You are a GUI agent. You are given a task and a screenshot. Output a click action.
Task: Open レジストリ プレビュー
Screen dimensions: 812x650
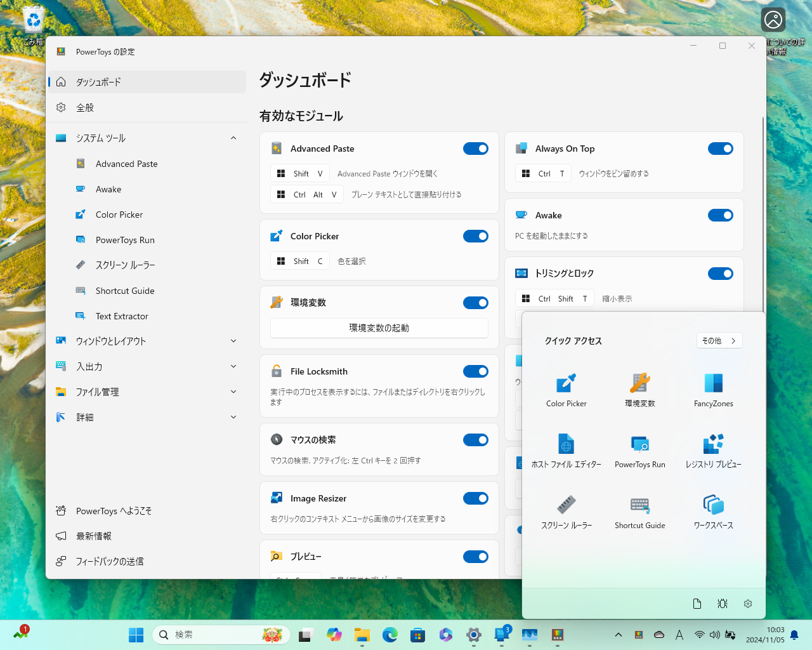(713, 451)
